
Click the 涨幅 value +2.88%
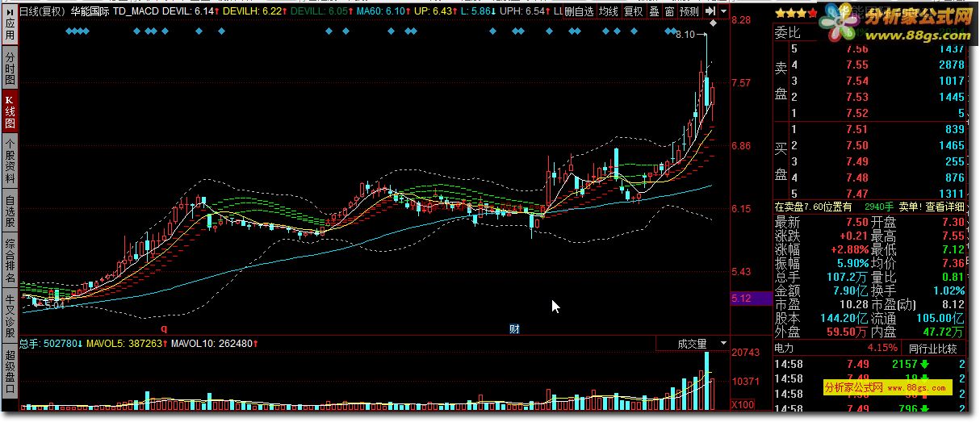850,250
